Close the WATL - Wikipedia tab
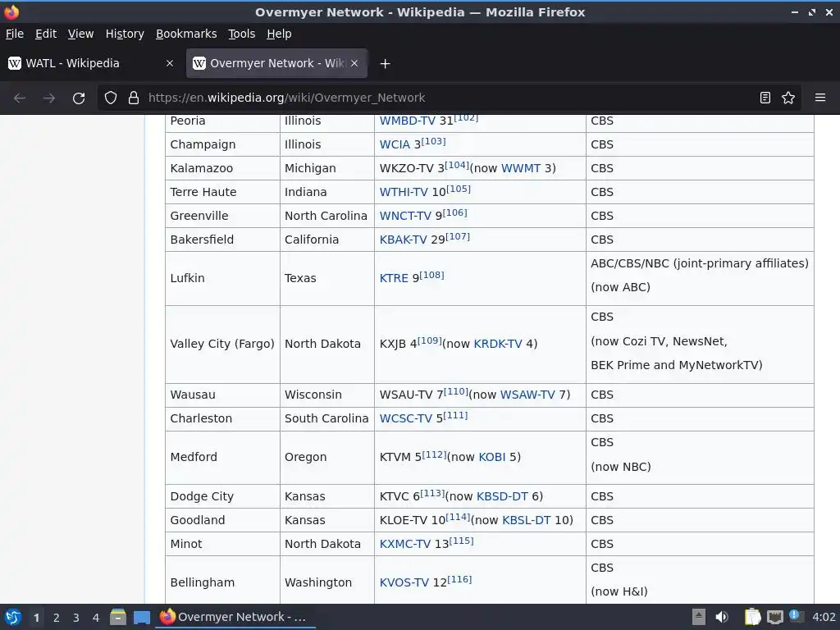The width and height of the screenshot is (840, 630). (170, 63)
